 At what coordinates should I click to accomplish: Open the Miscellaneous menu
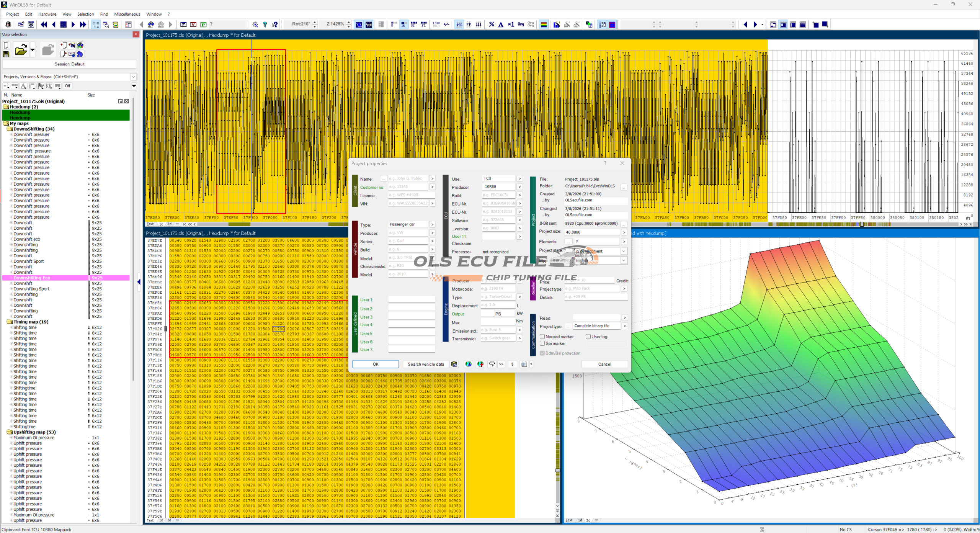click(x=127, y=14)
